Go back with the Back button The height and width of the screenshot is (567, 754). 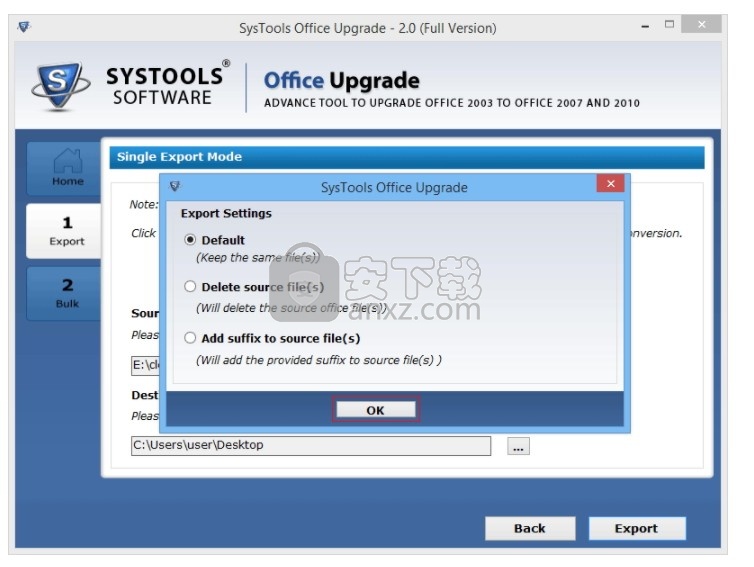tap(530, 528)
